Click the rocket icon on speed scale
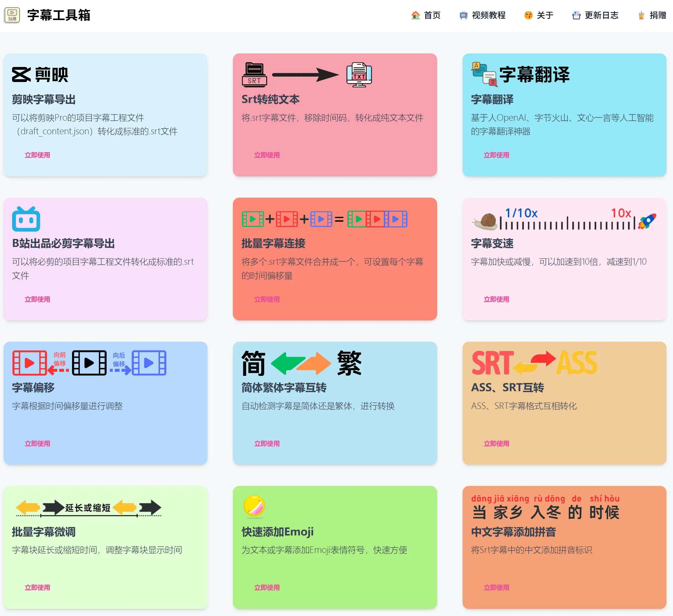 (647, 221)
